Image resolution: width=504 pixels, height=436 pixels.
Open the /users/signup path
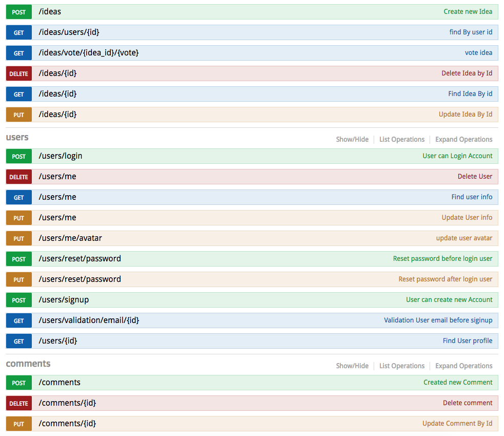coord(64,300)
